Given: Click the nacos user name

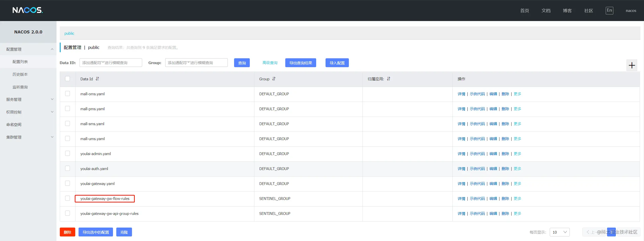Looking at the screenshot, I should [631, 11].
